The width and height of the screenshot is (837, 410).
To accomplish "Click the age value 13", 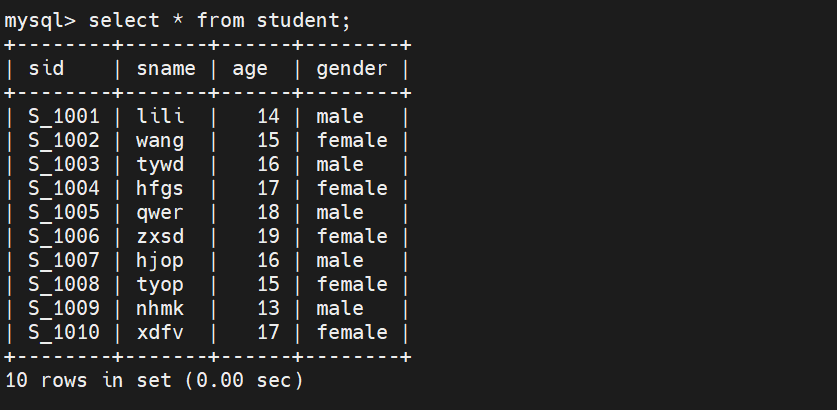I will 268,309.
